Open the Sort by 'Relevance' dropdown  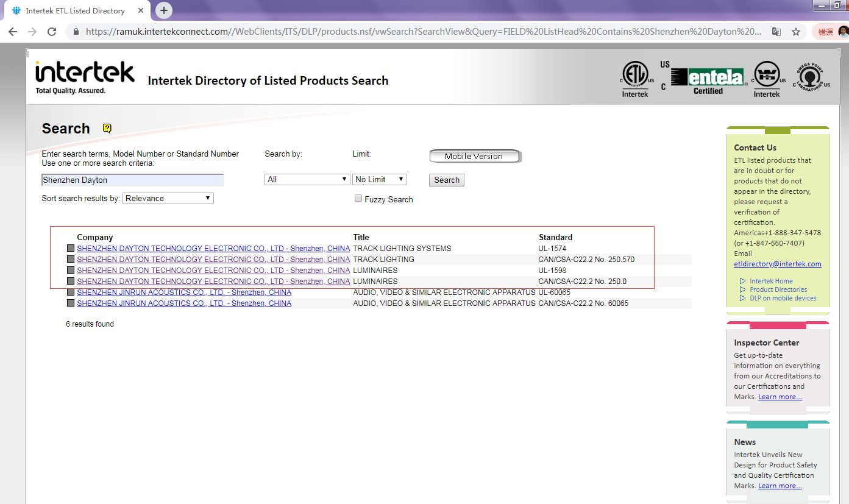168,198
